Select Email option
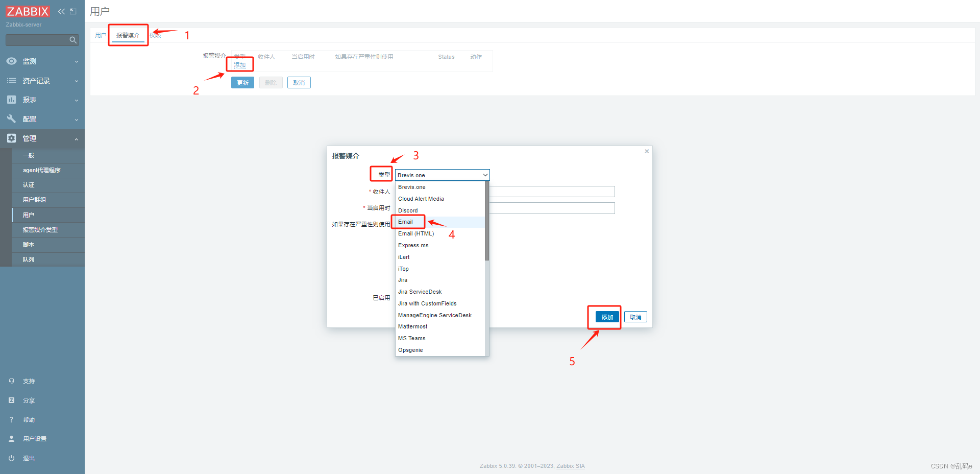 pos(440,222)
